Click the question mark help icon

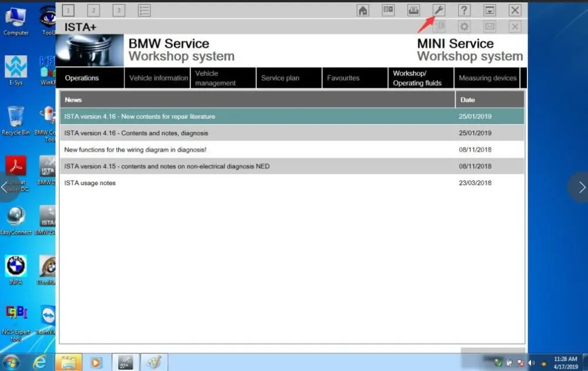tap(464, 10)
